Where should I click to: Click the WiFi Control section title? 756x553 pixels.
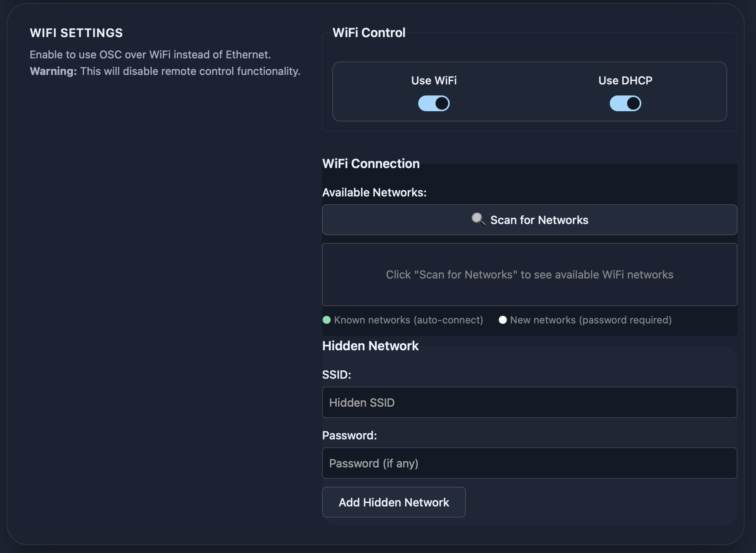pyautogui.click(x=369, y=33)
